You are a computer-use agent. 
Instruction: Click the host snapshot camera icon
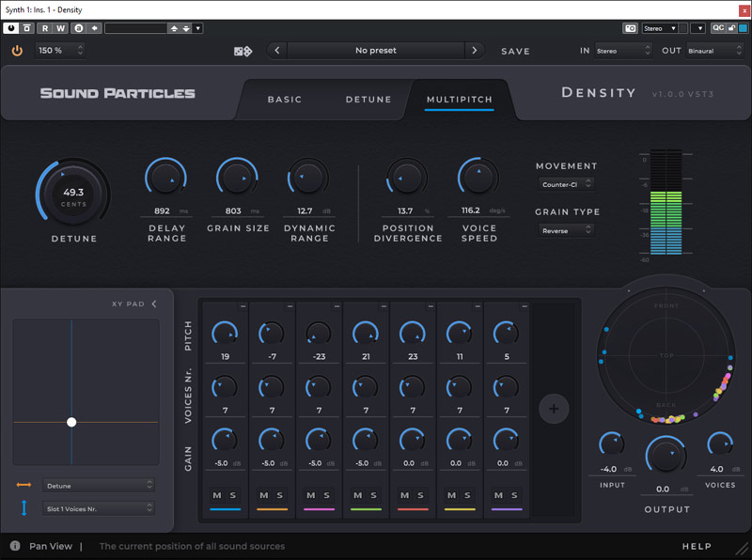click(x=631, y=28)
